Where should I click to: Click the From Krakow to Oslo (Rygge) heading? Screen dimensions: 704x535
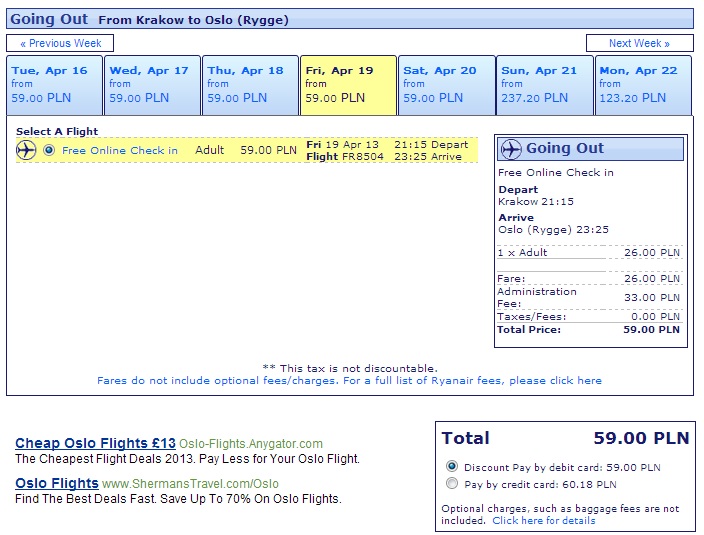(194, 20)
